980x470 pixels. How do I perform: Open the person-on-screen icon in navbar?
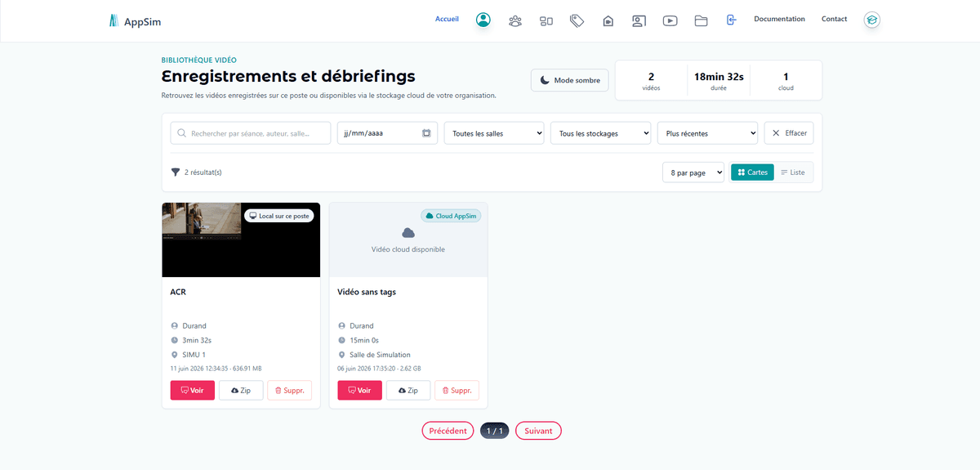click(639, 20)
